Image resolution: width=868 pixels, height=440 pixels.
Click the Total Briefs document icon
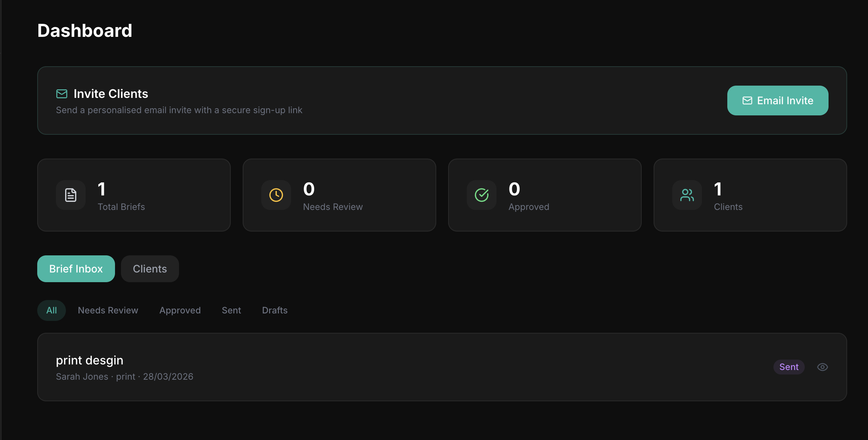click(x=71, y=195)
